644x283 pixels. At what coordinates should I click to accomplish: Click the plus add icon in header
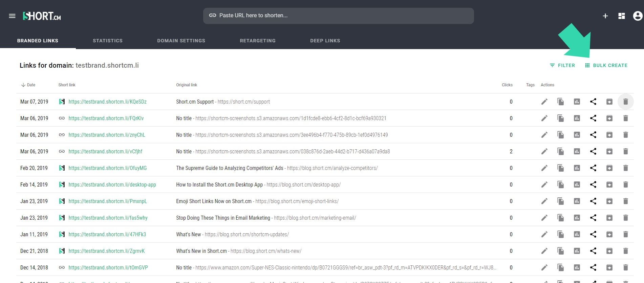[605, 16]
